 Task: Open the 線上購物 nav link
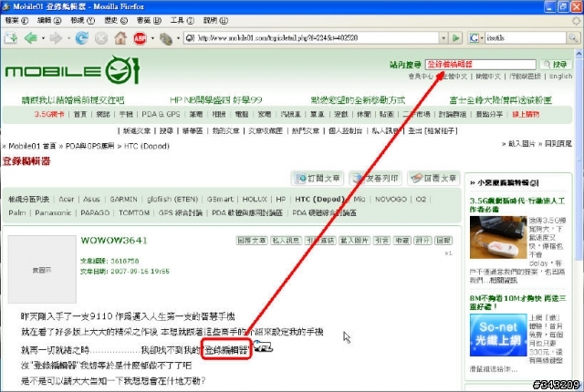click(526, 115)
